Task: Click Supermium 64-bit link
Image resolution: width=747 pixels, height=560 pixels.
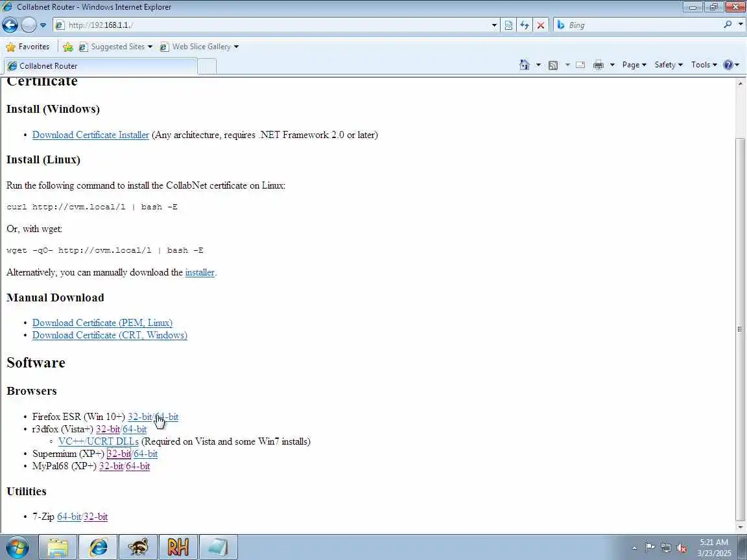Action: click(146, 454)
